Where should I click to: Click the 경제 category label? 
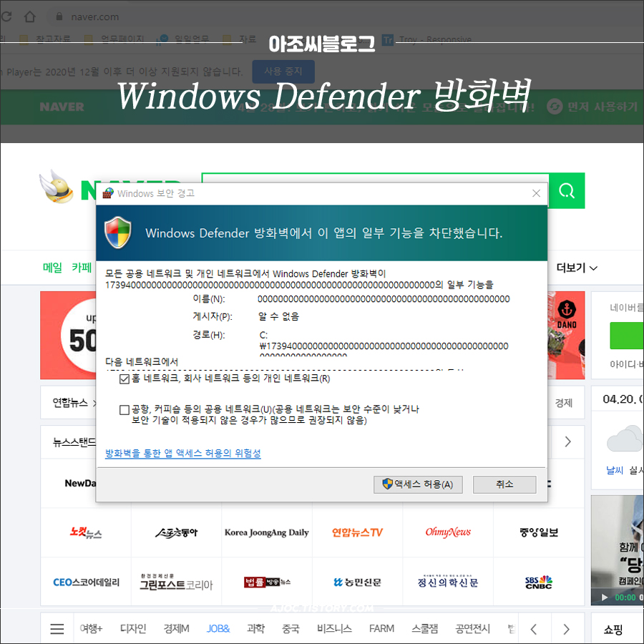564,403
